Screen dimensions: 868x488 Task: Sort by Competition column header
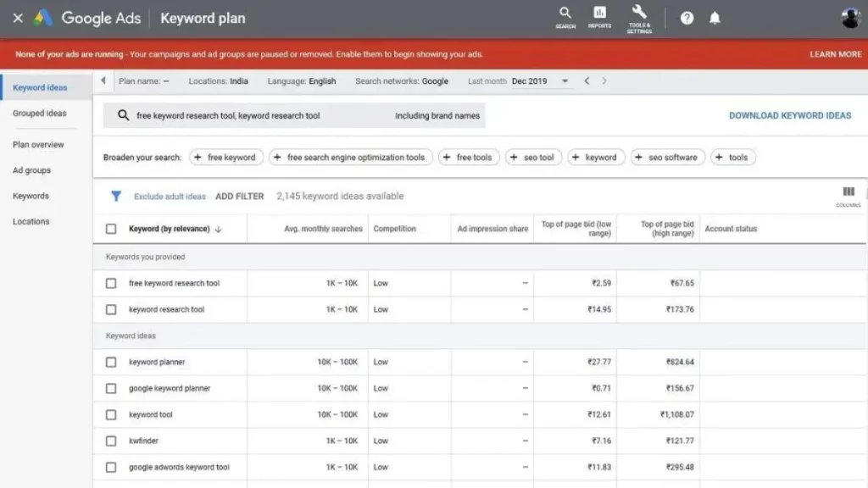(x=394, y=229)
